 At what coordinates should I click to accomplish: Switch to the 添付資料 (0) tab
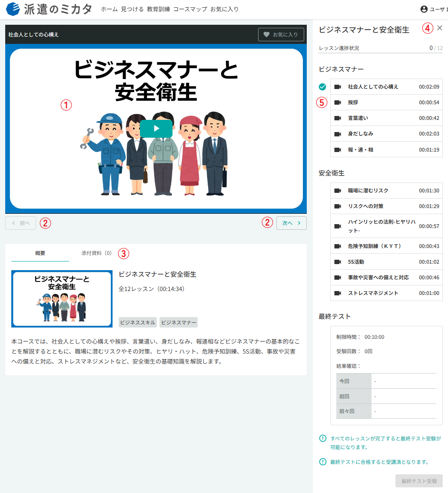tap(96, 253)
